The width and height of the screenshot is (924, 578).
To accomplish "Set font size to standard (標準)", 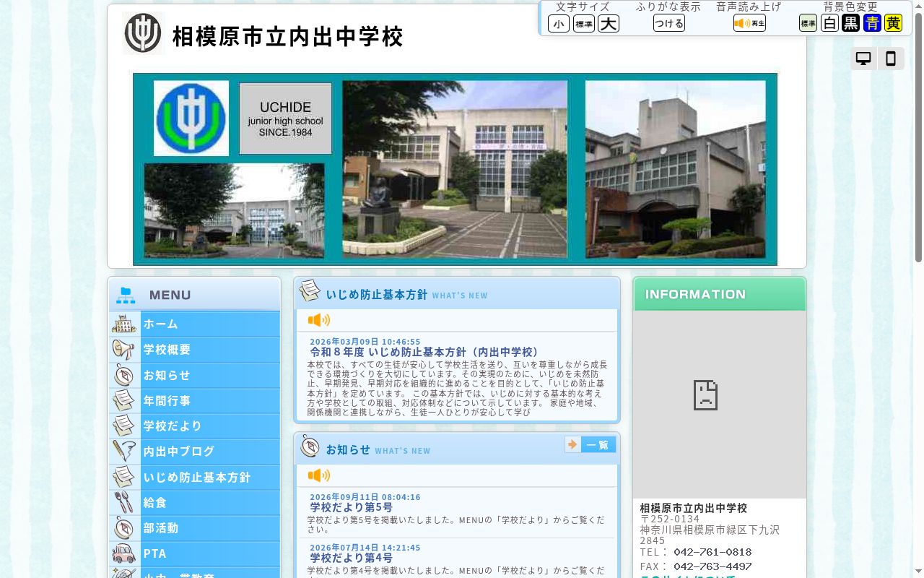I will click(583, 24).
